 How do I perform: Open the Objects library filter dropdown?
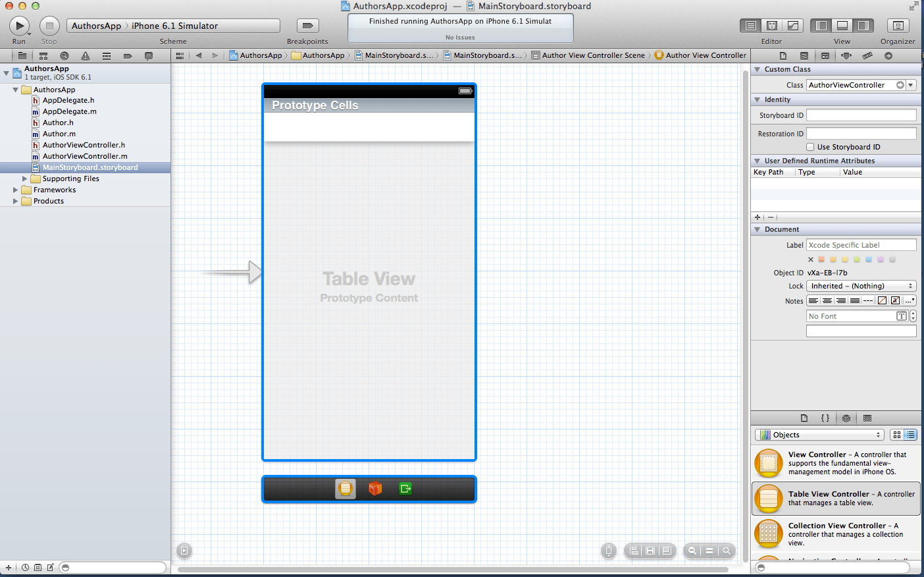(819, 435)
